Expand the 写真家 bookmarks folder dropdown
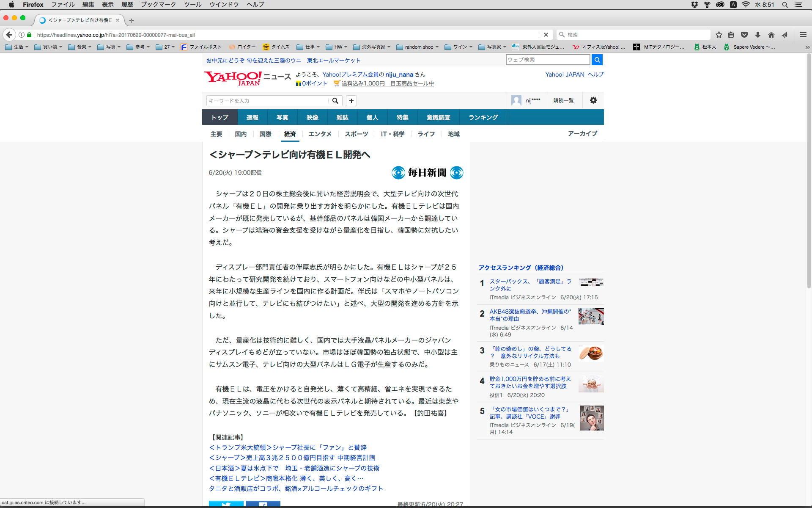The width and height of the screenshot is (812, 508). [x=493, y=47]
